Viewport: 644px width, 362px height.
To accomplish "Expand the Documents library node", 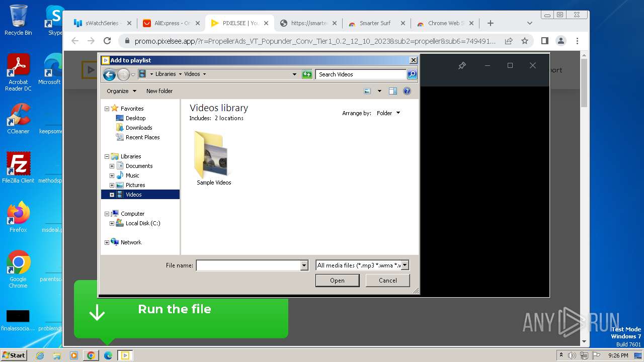I will [x=112, y=166].
